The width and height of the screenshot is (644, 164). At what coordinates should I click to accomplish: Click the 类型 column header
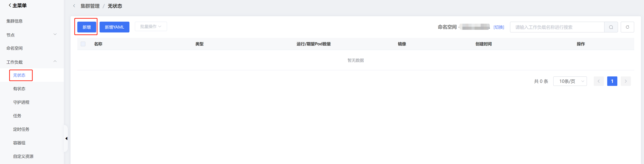199,44
